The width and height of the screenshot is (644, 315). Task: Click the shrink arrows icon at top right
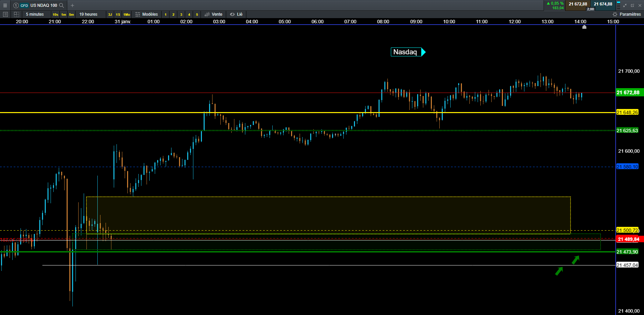[625, 5]
